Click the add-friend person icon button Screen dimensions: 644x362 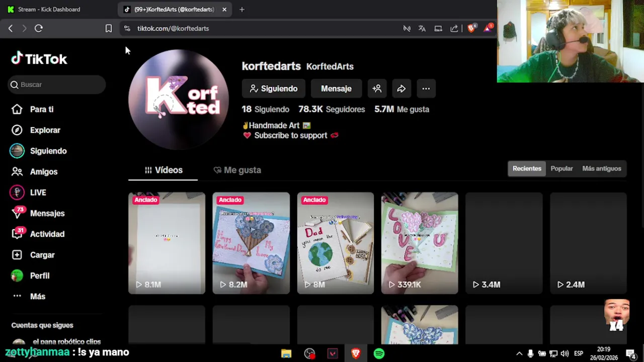click(377, 88)
